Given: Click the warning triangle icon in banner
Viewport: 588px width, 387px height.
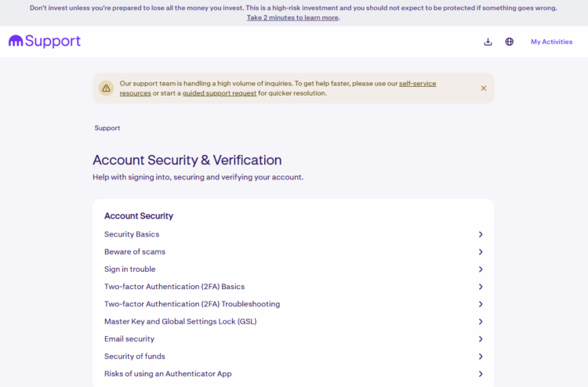Looking at the screenshot, I should 107,88.
